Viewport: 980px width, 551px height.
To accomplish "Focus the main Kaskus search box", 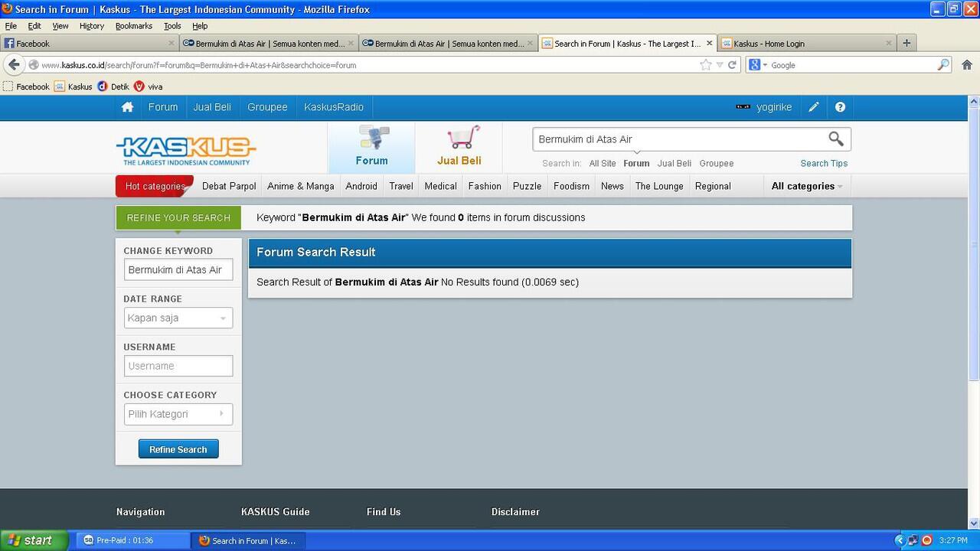I will (x=680, y=139).
